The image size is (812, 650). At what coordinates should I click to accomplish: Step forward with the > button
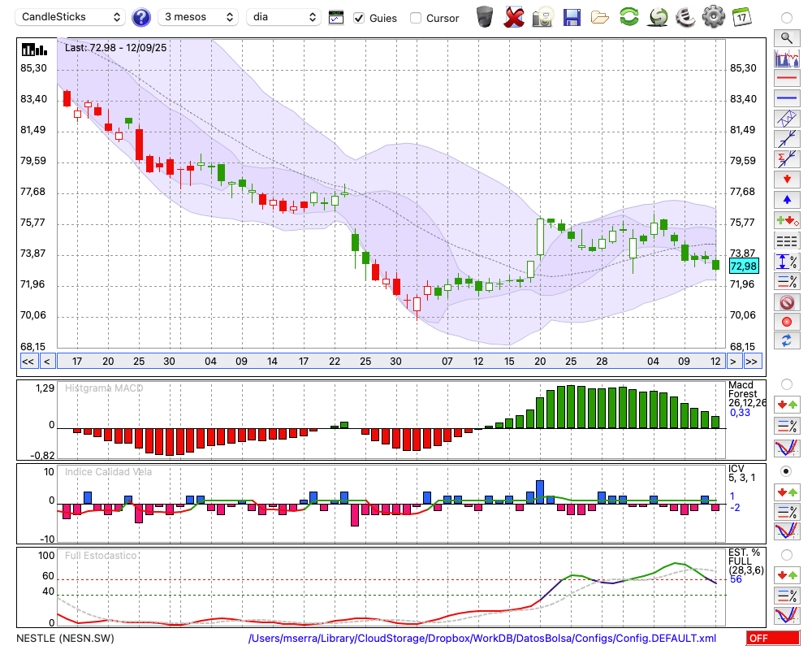click(x=732, y=362)
